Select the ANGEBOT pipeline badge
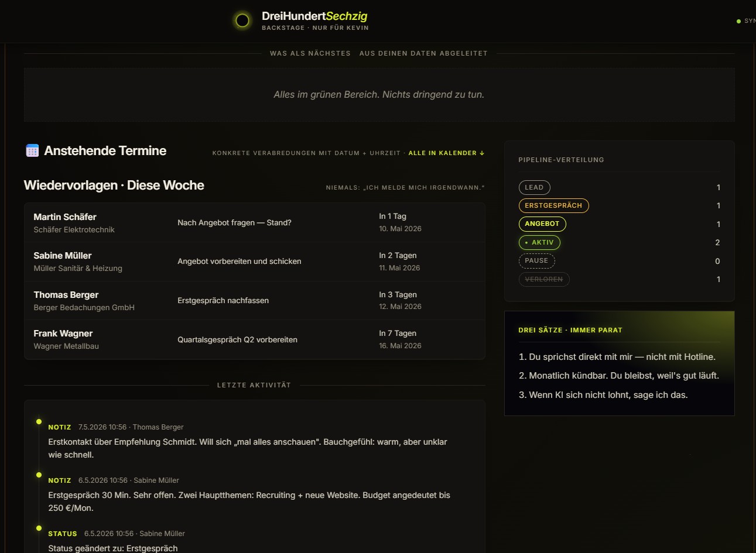The image size is (756, 553). pyautogui.click(x=542, y=224)
